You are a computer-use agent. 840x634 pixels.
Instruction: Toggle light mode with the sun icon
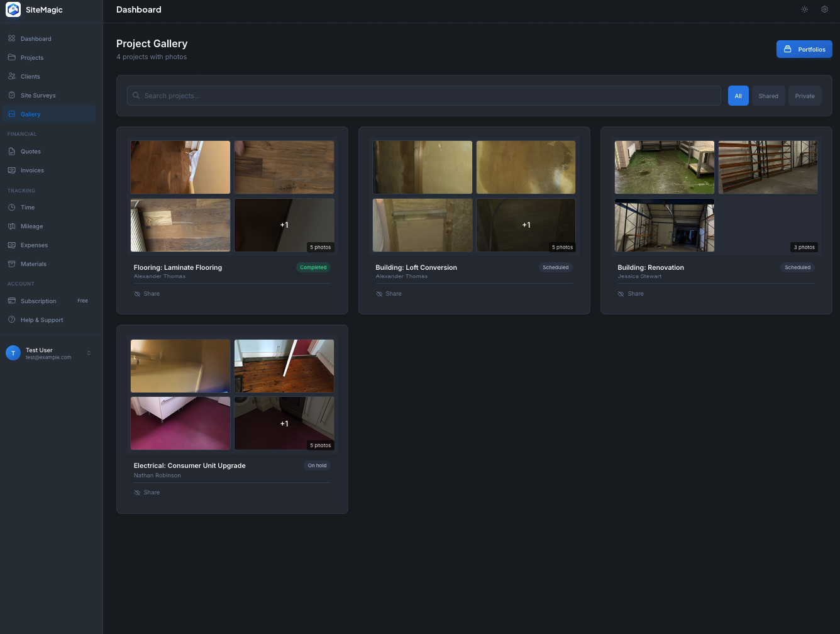(x=805, y=9)
